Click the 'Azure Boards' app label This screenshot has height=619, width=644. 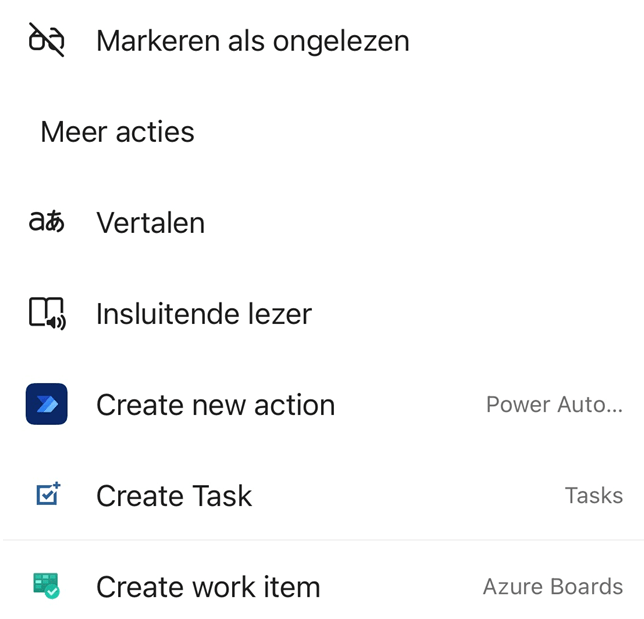[x=552, y=587]
